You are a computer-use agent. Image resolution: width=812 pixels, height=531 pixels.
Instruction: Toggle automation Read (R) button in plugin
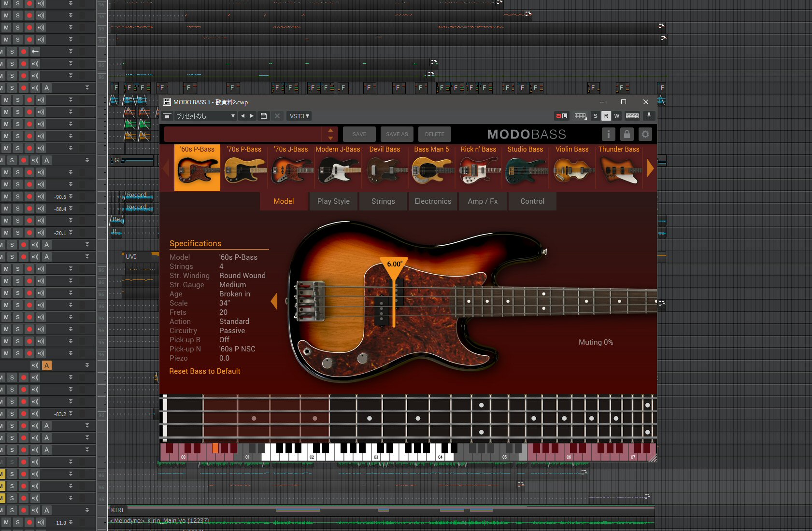point(606,116)
